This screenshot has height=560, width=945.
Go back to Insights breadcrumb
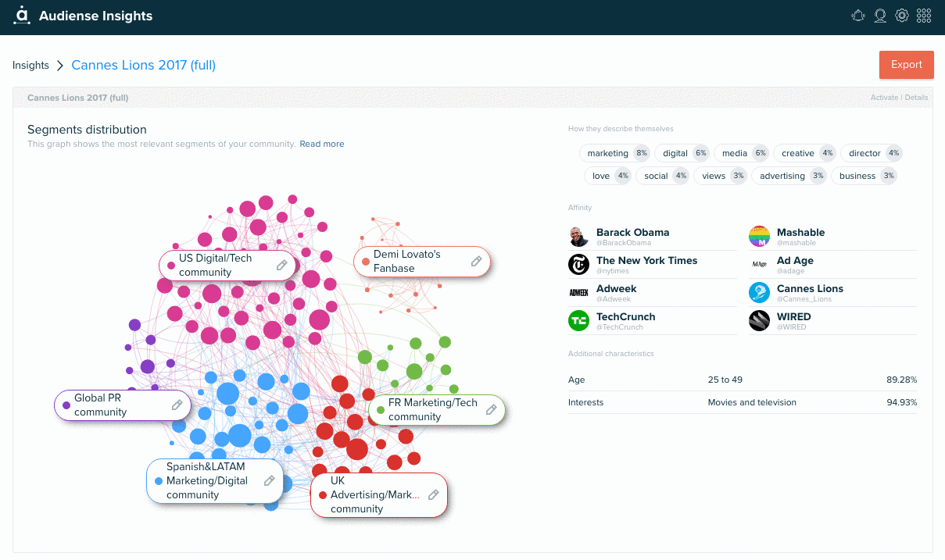tap(30, 66)
